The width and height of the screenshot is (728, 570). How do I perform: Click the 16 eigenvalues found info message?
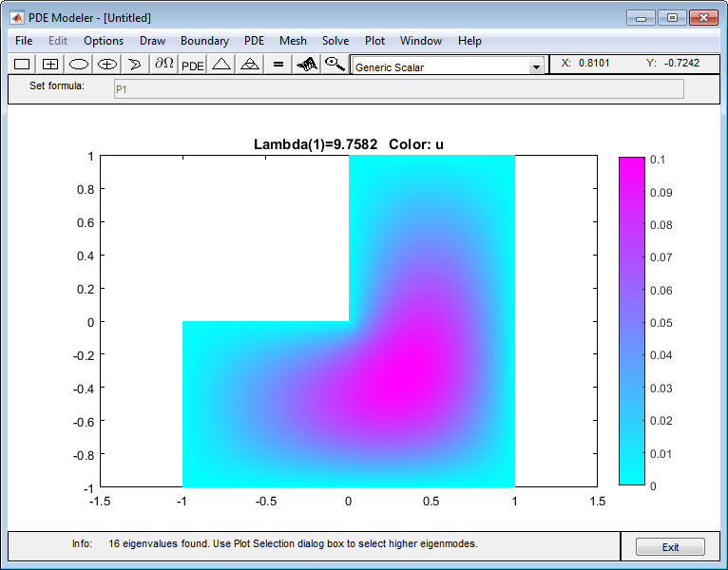[x=293, y=543]
